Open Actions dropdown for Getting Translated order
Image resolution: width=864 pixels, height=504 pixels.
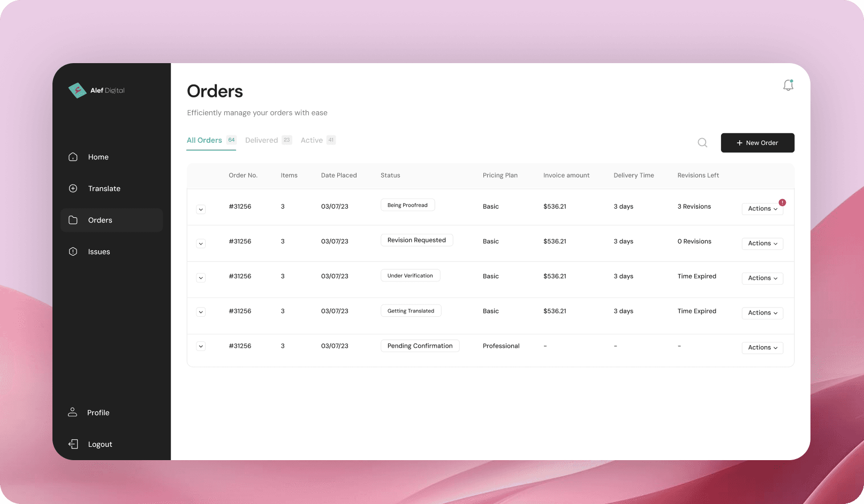tap(762, 313)
